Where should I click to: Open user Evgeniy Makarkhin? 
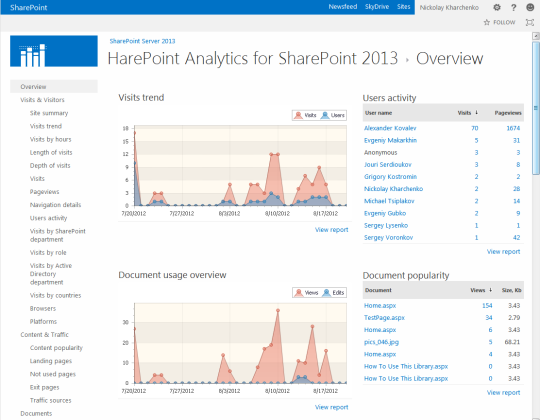click(390, 140)
